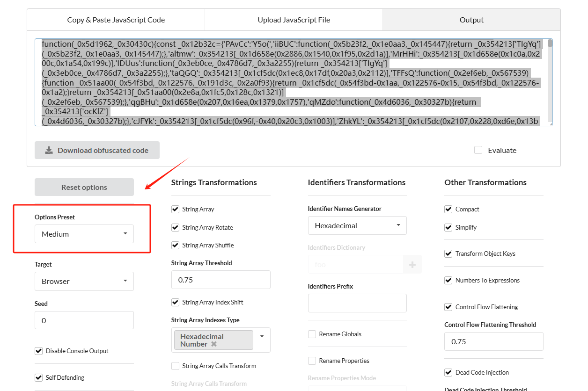588x391 pixels.
Task: Toggle String Array Shuffle checkbox
Action: click(176, 245)
